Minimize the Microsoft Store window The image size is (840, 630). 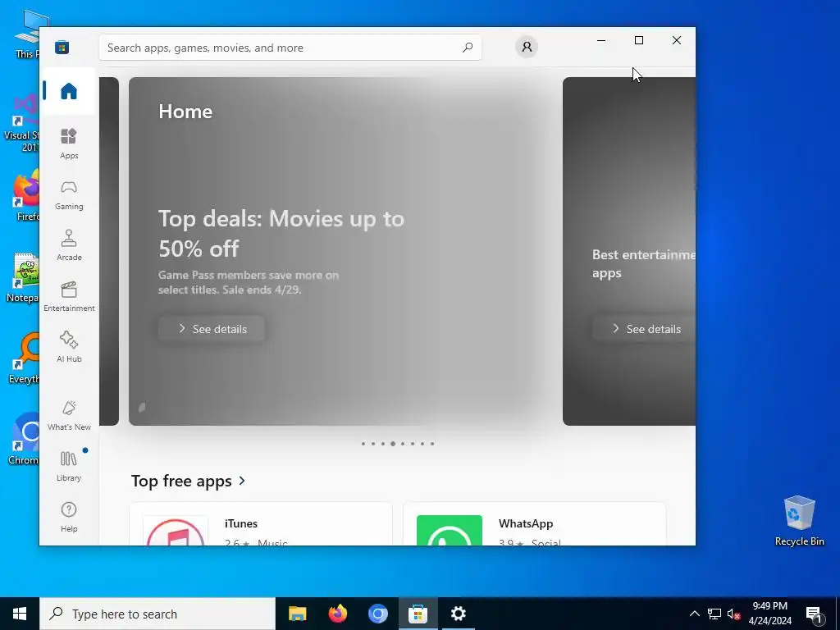pos(601,40)
